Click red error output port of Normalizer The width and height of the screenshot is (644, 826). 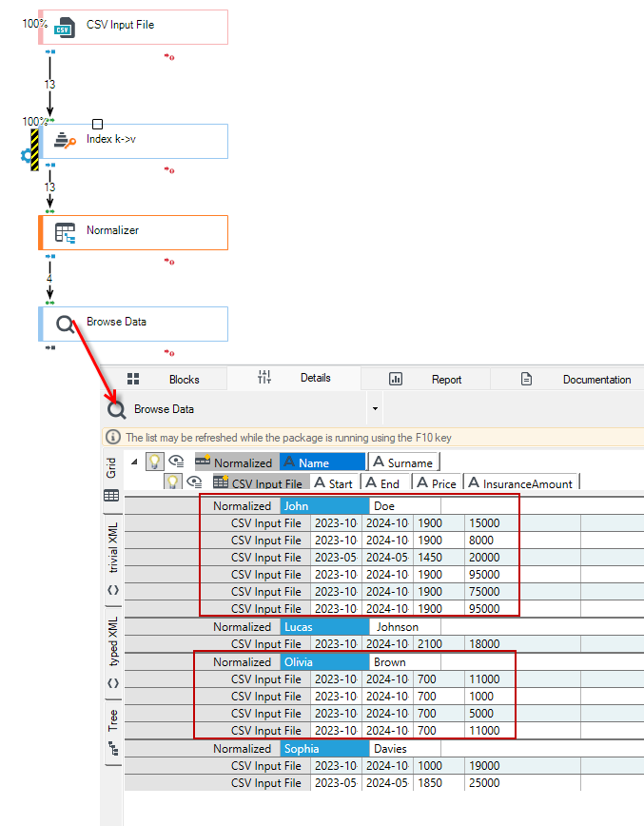tap(169, 262)
